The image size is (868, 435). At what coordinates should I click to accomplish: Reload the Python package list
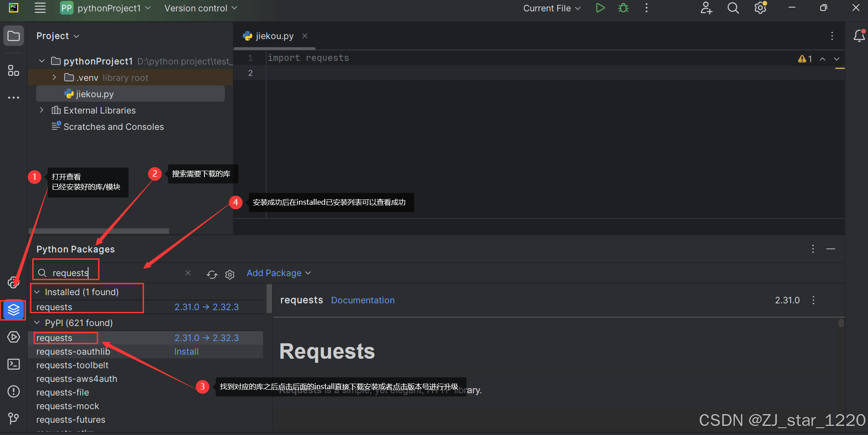pos(212,274)
